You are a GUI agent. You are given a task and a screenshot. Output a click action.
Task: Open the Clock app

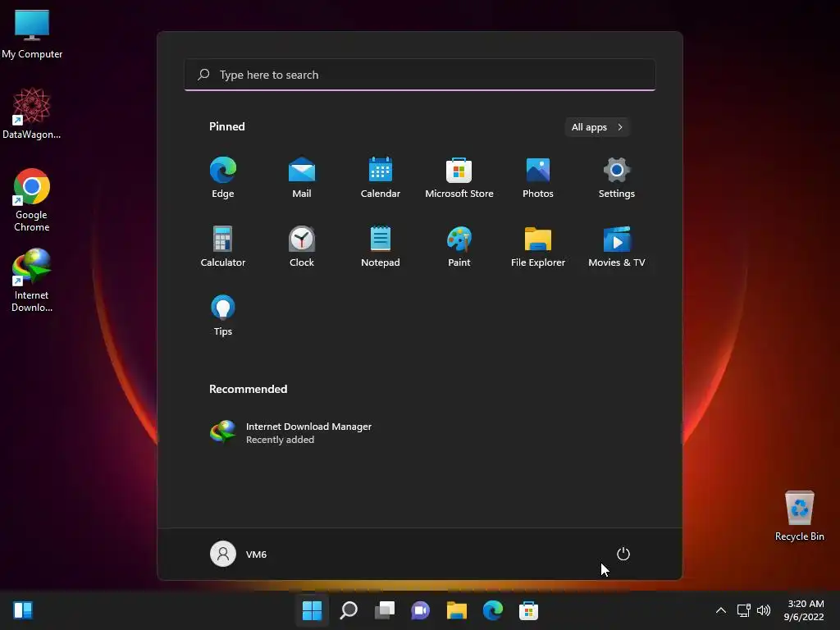point(302,246)
